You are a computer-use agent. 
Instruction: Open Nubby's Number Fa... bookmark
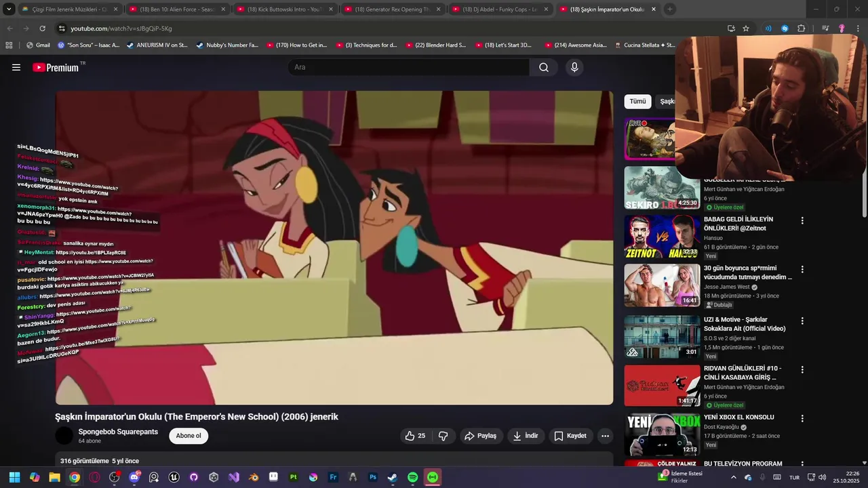pyautogui.click(x=227, y=45)
